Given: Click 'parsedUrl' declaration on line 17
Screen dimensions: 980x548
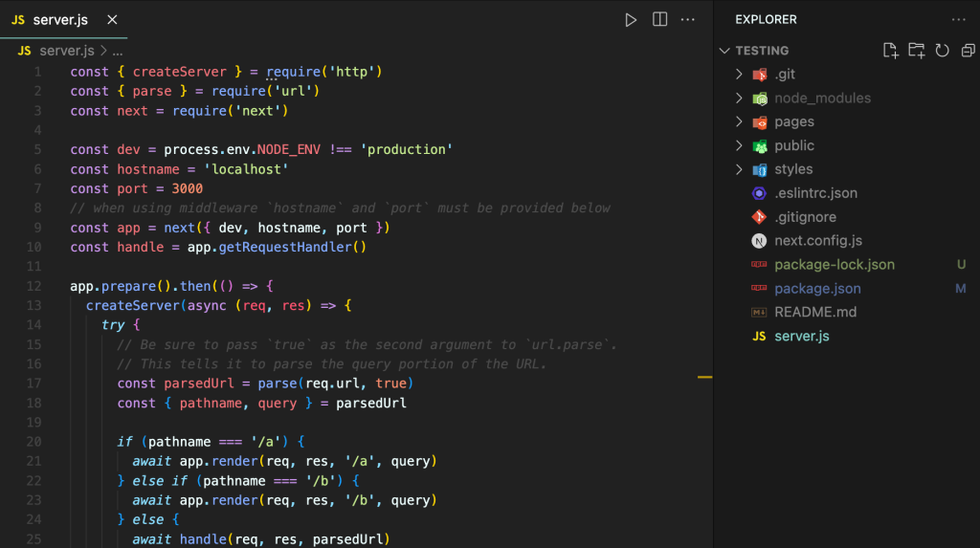Looking at the screenshot, I should [199, 384].
